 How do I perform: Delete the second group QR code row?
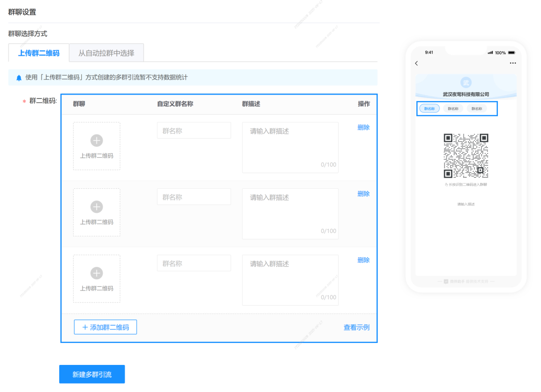click(x=363, y=194)
